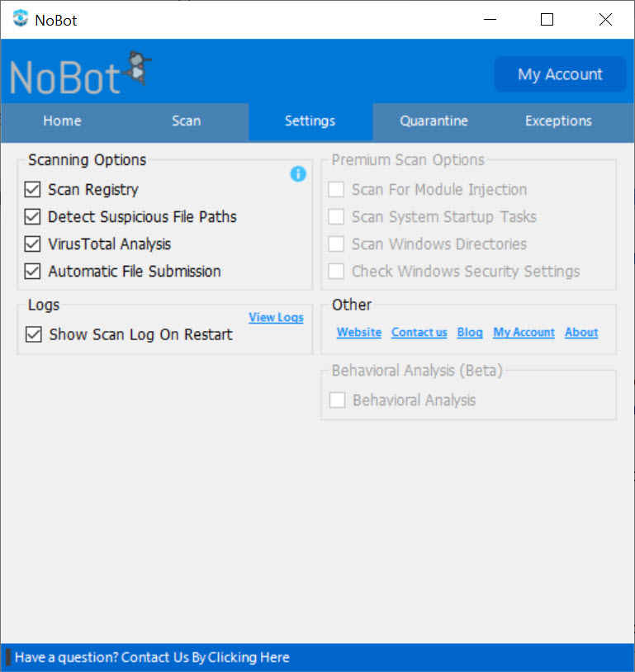
Task: Turn off Automatic File Submission
Action: point(33,272)
